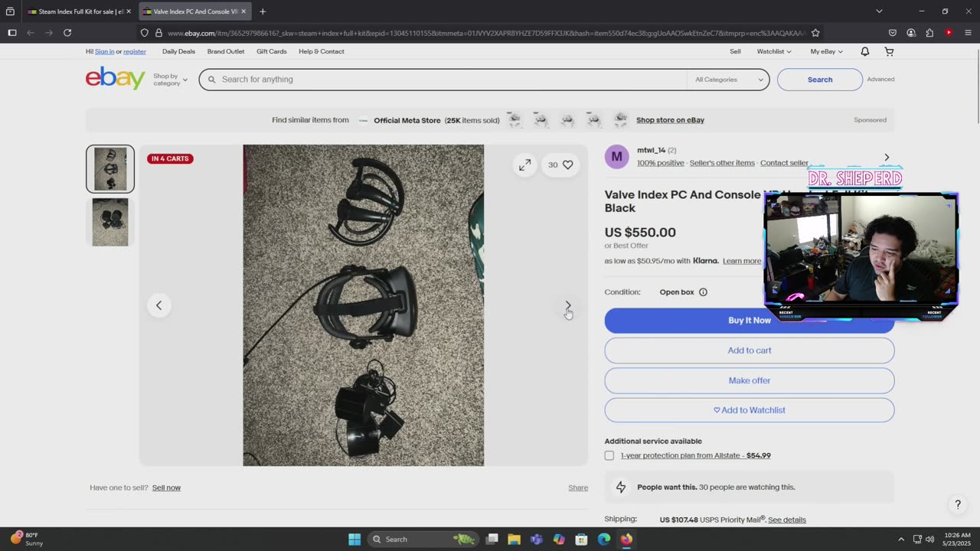Click the Add to Watchlist button

click(750, 410)
